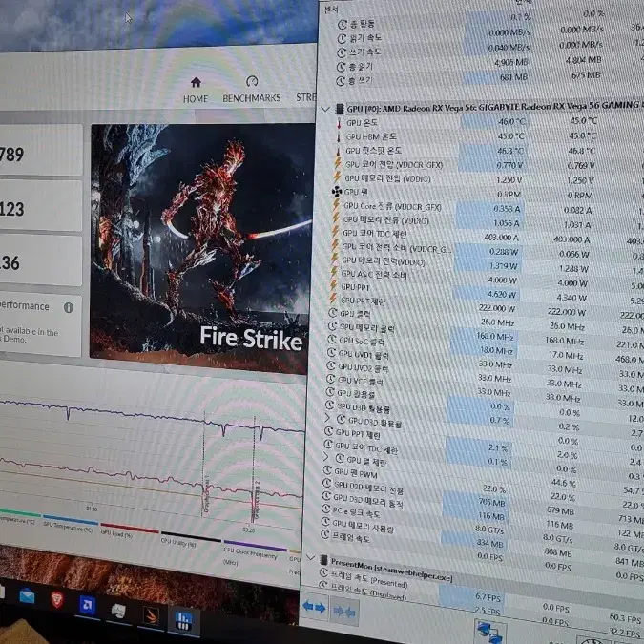
Task: Click the chip icon beside GPU [#0] header
Action: click(x=340, y=110)
